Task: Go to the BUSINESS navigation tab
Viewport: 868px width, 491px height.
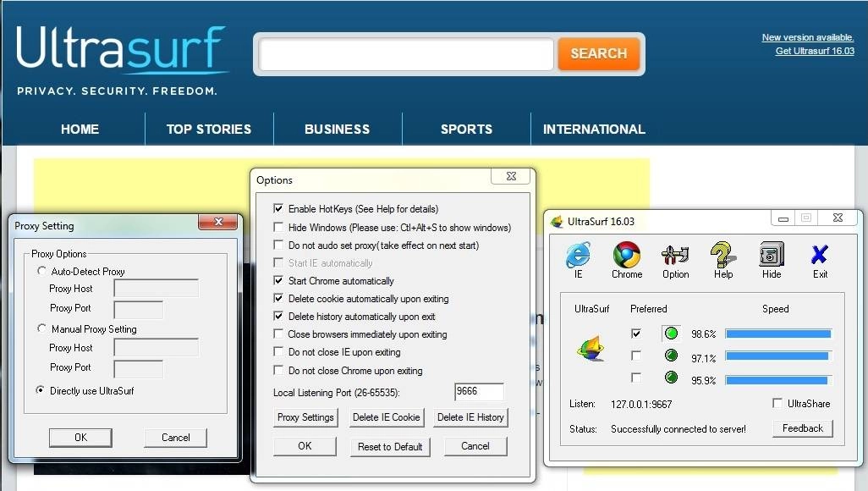Action: click(337, 130)
